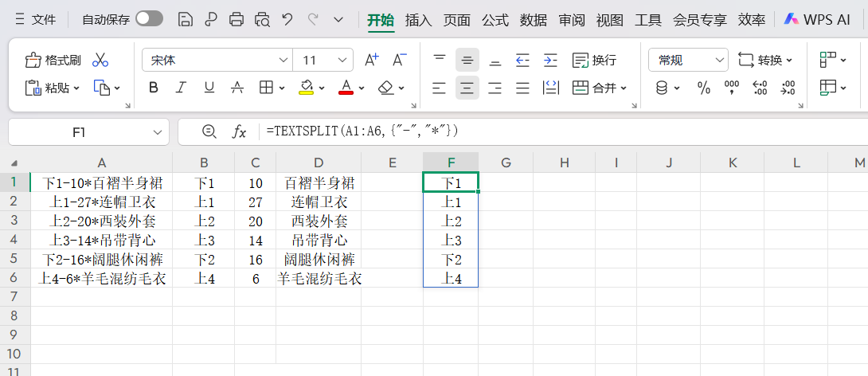Click the Undo arrow icon
The height and width of the screenshot is (376, 868).
click(287, 20)
